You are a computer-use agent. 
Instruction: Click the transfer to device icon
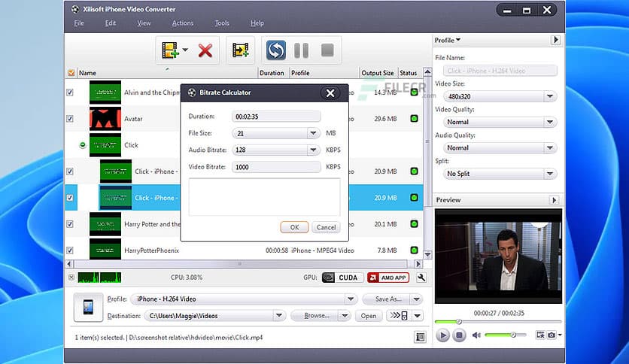399,316
